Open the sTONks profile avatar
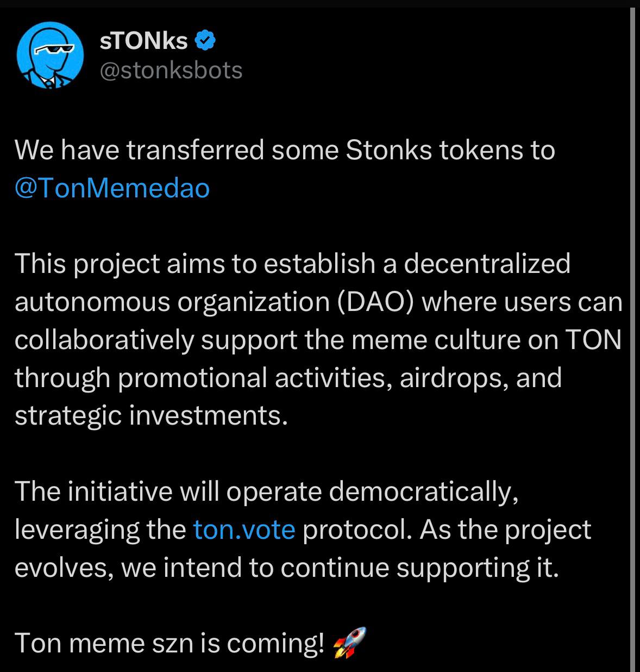This screenshot has height=672, width=640. [50, 55]
